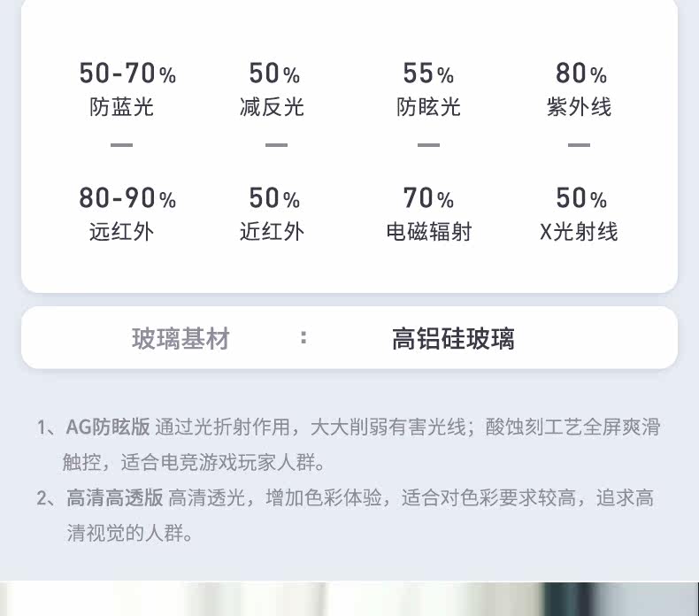Tap the 55% value above 防眩光
Screen dimensions: 699x616
428,73
